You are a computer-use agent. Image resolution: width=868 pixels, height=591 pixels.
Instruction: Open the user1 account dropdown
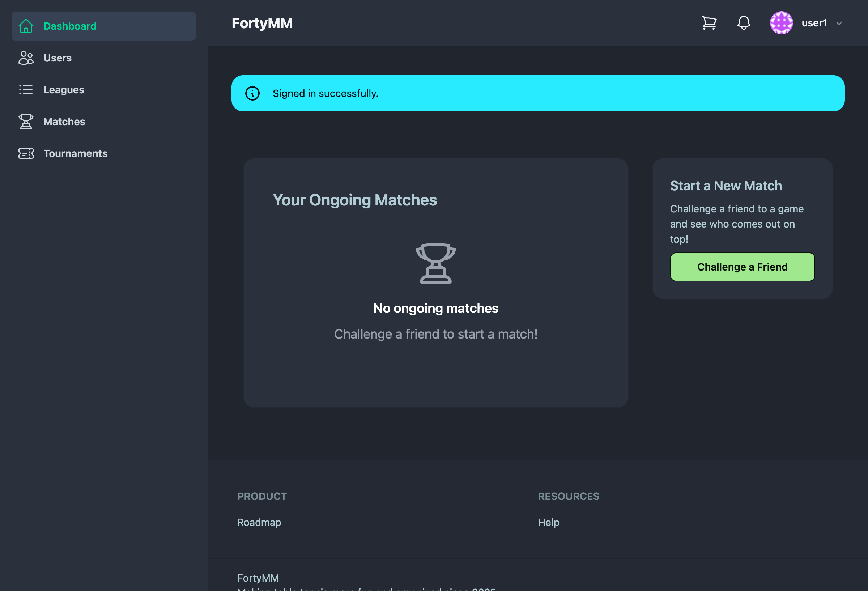pos(839,23)
